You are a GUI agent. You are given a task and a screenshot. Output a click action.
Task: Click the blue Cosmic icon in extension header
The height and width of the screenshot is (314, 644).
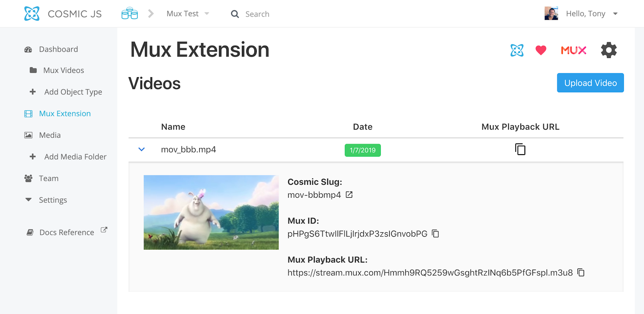pyautogui.click(x=517, y=50)
